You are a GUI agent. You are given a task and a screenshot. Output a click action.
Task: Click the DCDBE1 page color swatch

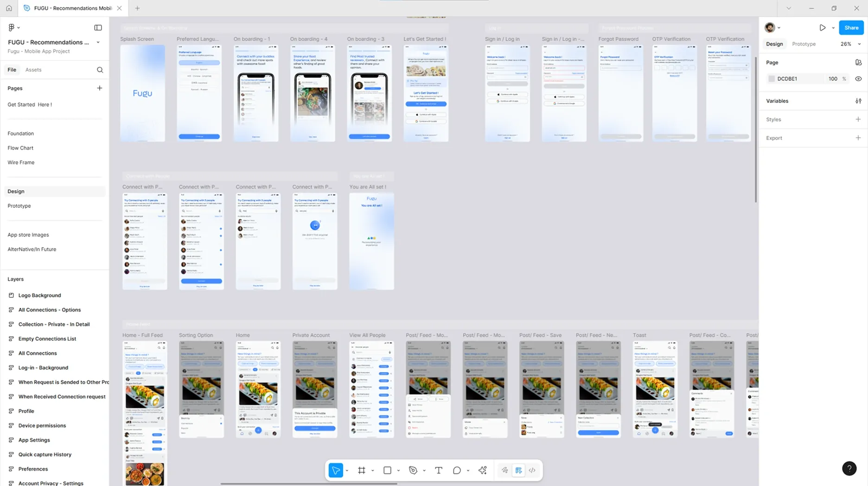point(772,79)
